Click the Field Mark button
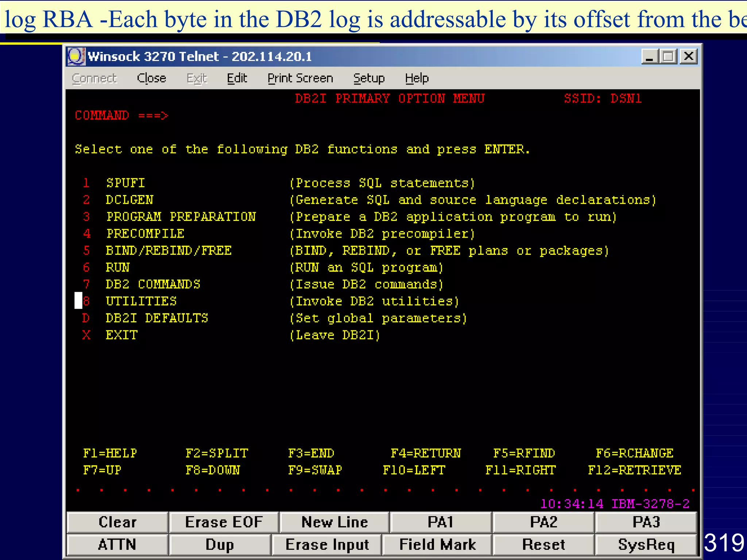The width and height of the screenshot is (747, 560). [x=437, y=545]
